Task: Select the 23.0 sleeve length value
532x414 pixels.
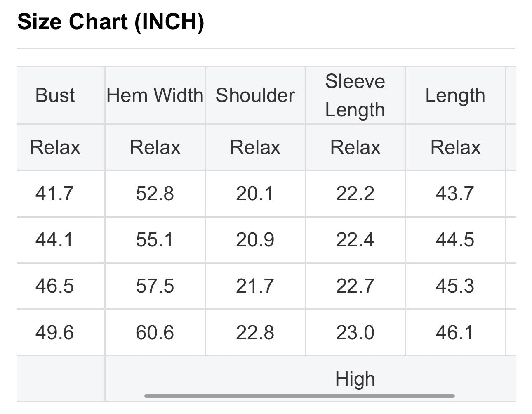Action: pyautogui.click(x=355, y=333)
